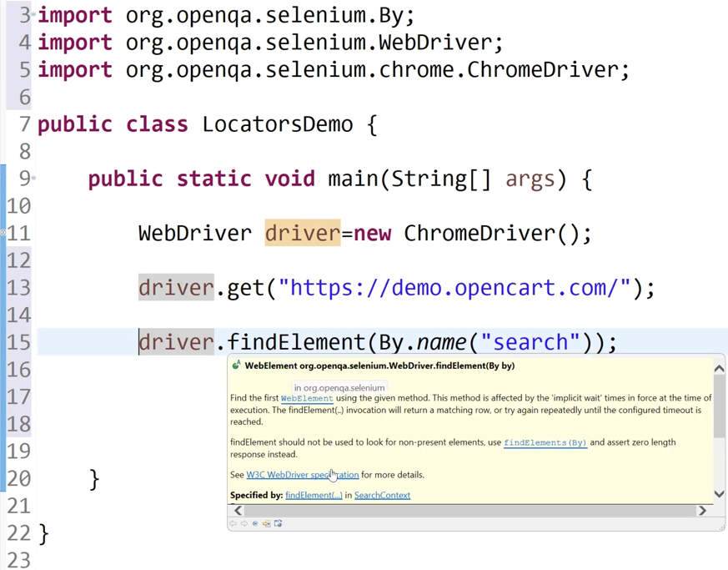Click the popup's vertical scrollbar thumb

[719, 406]
